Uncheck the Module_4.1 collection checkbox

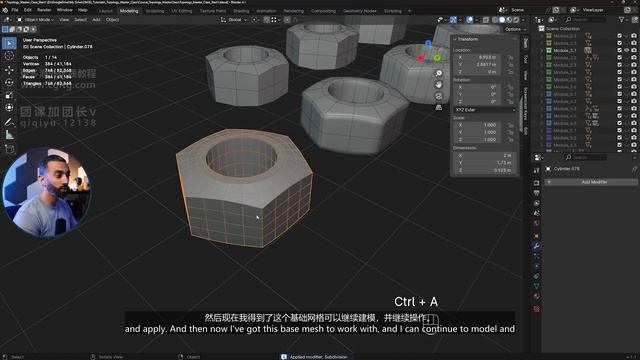[x=620, y=94]
